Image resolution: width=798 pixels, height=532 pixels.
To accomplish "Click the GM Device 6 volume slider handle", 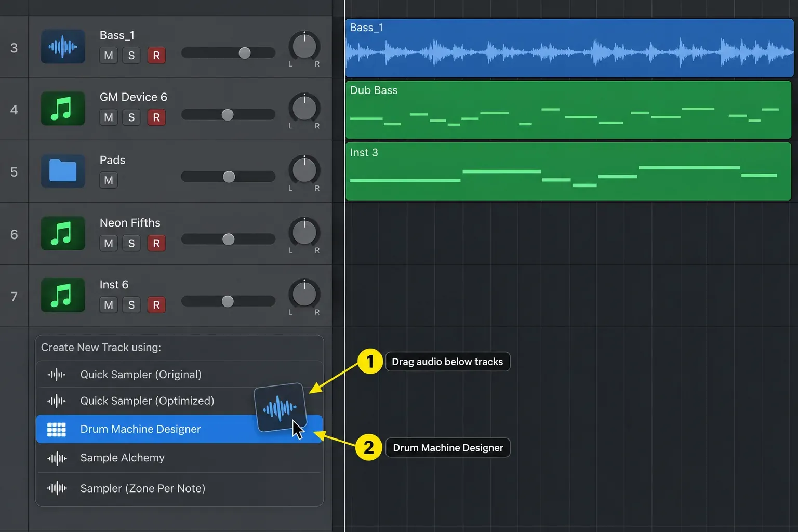I will [228, 115].
